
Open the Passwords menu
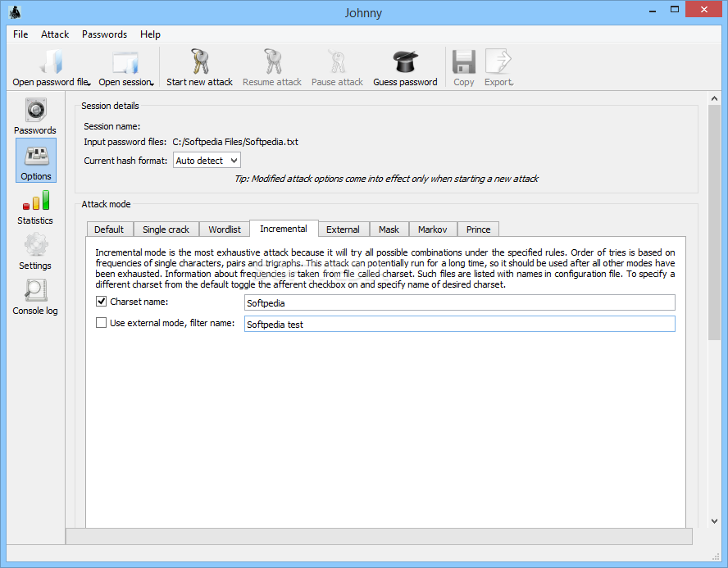(104, 34)
